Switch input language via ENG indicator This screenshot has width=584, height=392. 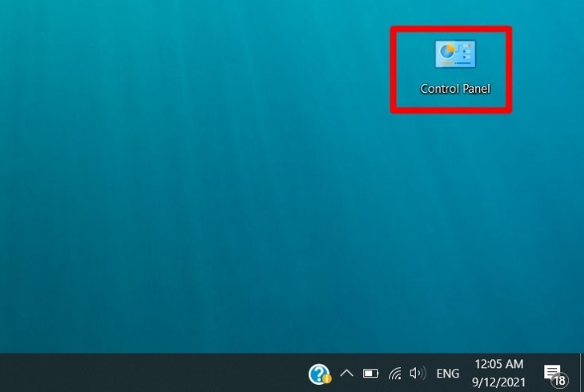(448, 374)
